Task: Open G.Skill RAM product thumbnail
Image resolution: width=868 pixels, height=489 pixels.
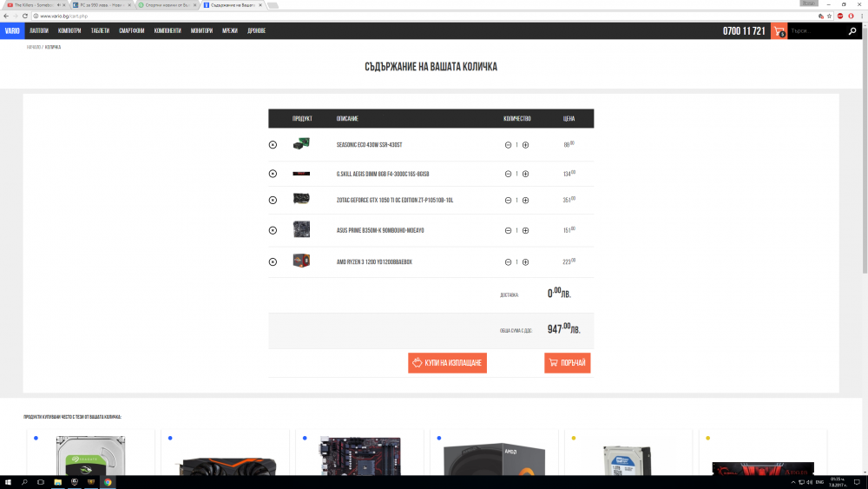Action: pyautogui.click(x=301, y=174)
